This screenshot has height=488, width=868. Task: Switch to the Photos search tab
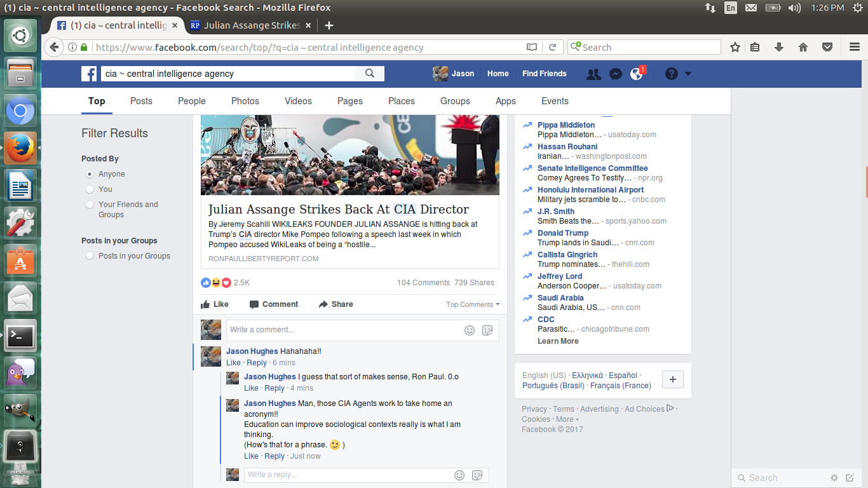pos(245,101)
